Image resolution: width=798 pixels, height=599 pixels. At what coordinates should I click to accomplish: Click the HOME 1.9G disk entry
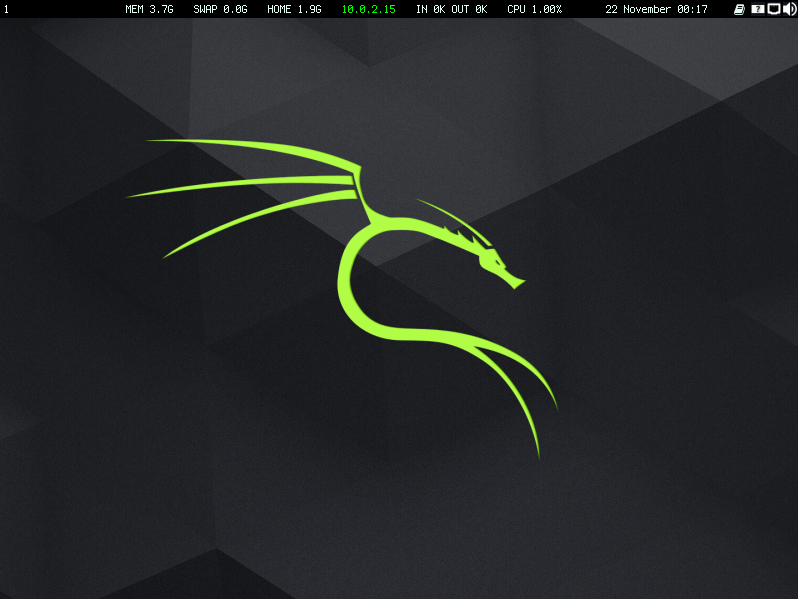click(x=294, y=9)
